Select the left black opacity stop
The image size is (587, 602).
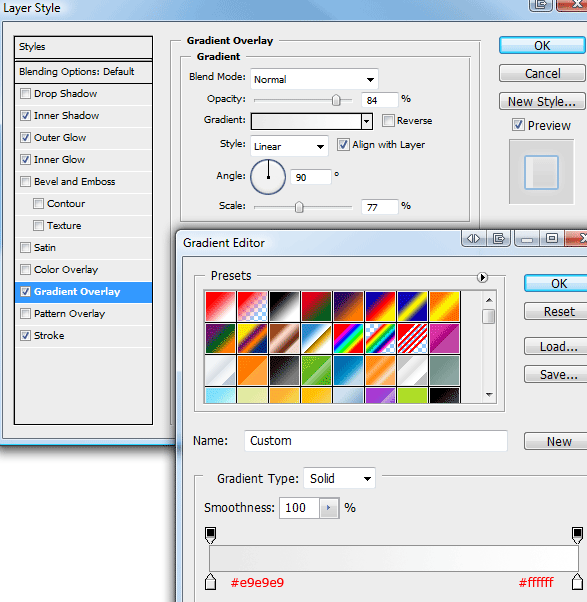pyautogui.click(x=210, y=535)
